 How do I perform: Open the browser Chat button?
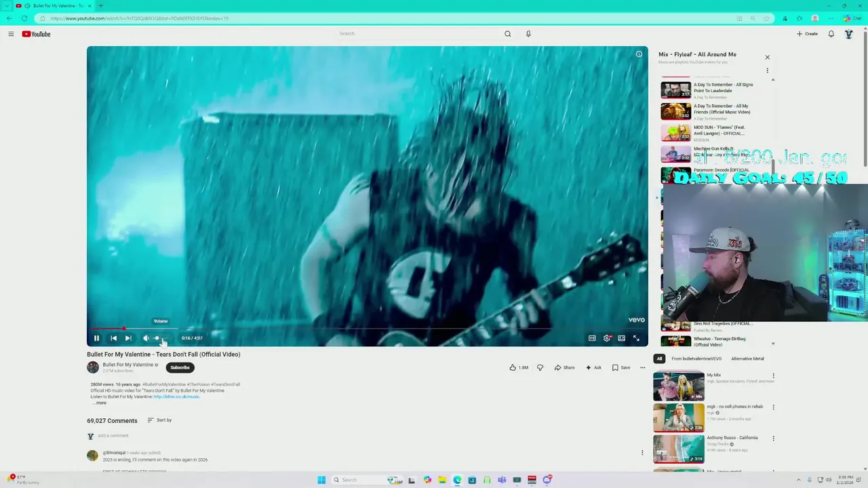click(852, 18)
